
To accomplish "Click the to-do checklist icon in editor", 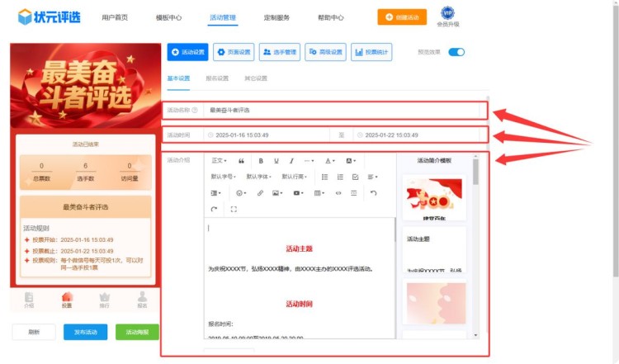I will click(x=356, y=177).
